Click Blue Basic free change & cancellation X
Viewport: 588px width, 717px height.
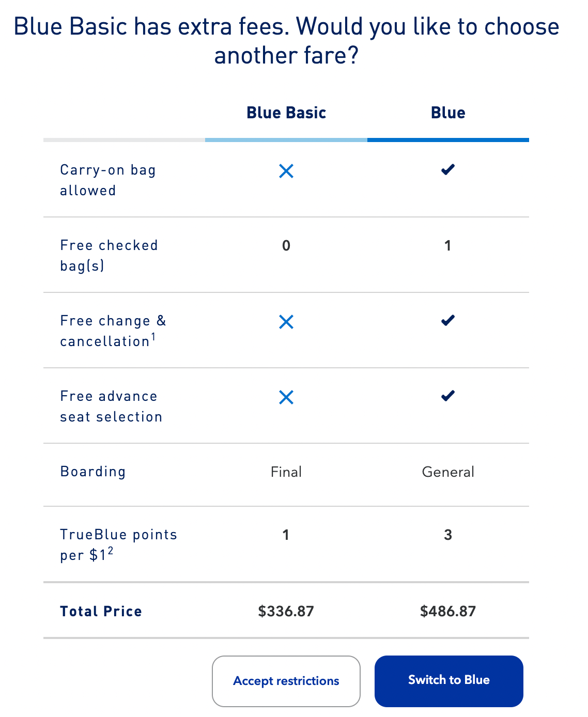(x=286, y=322)
